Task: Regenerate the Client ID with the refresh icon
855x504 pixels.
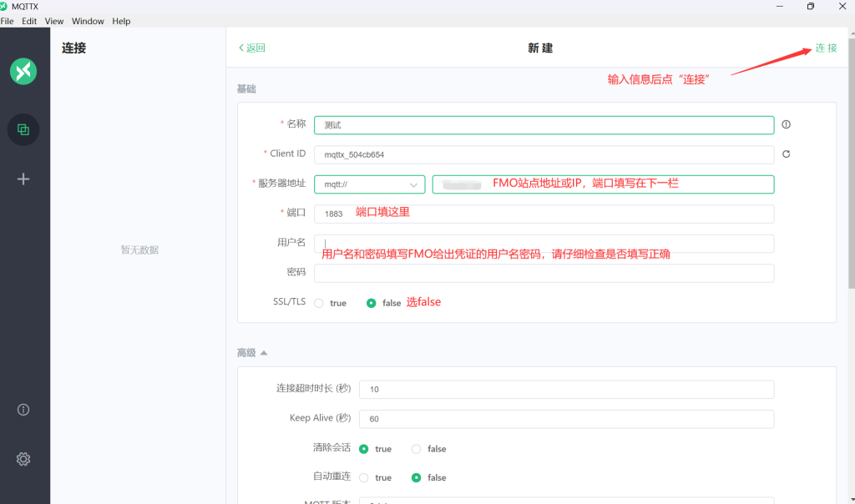Action: point(786,154)
